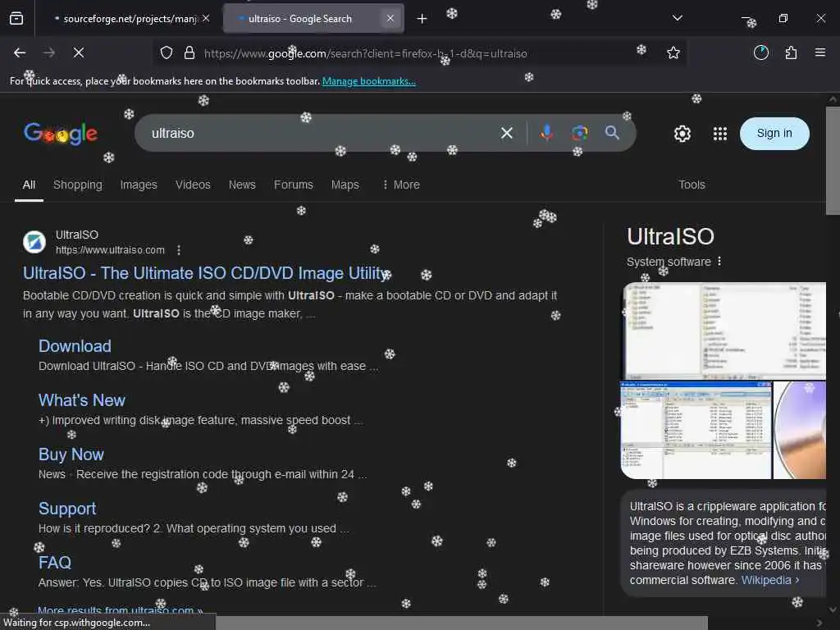Clear the search box text
This screenshot has height=630, width=840.
click(506, 133)
